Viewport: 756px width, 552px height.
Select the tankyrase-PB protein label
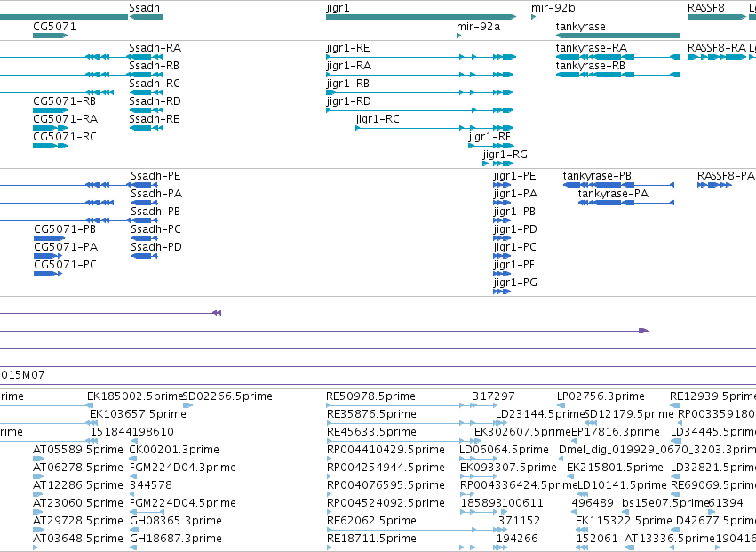coord(597,176)
